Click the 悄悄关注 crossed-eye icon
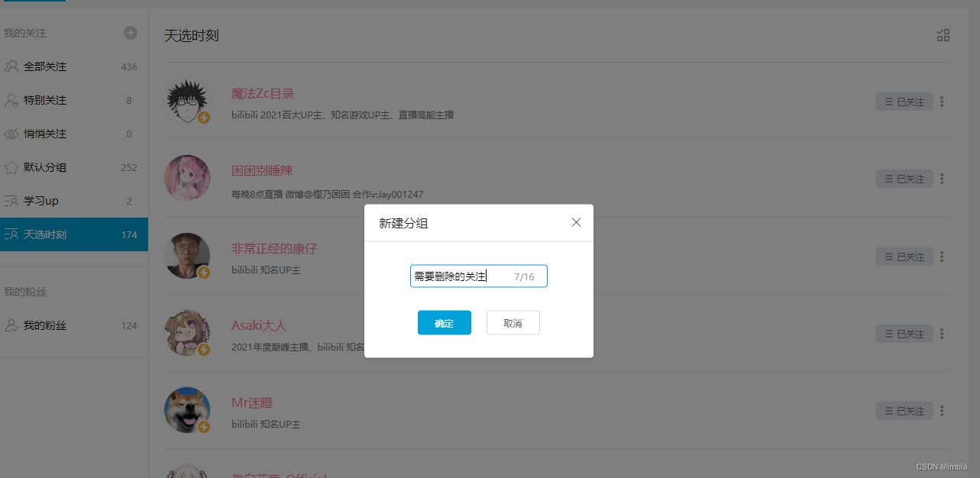The height and width of the screenshot is (478, 980). 11,134
